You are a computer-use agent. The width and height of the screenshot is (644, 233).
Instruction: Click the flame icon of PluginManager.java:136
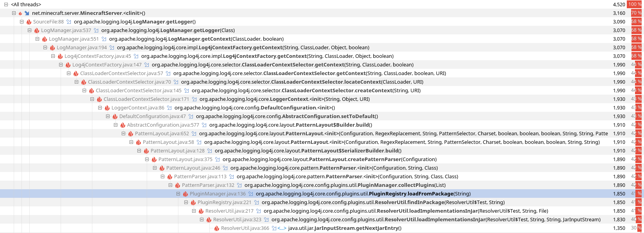(185, 194)
